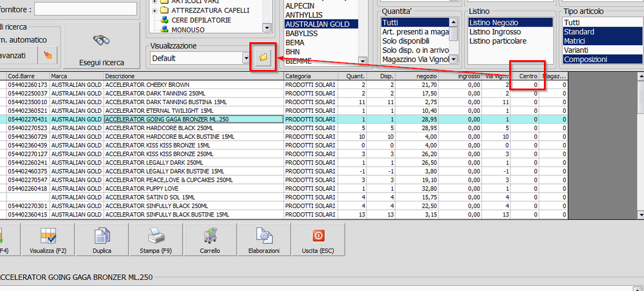Select BHN in the brand list
The width and height of the screenshot is (644, 291).
(292, 51)
